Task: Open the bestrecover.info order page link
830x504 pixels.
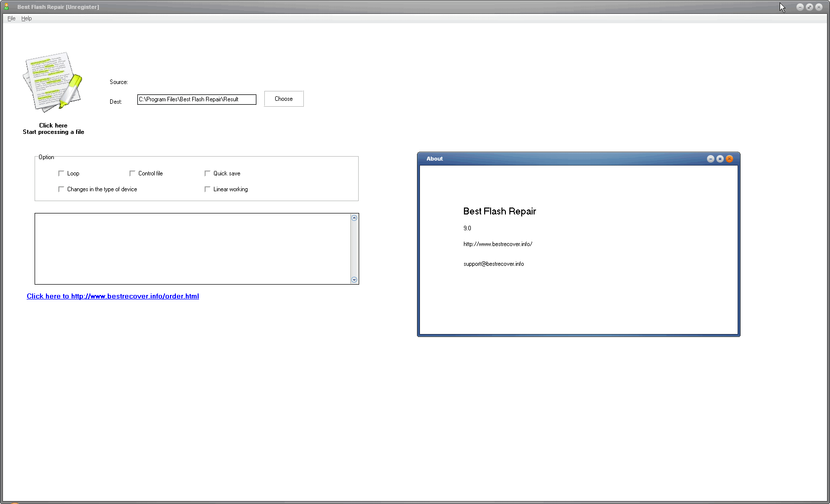Action: [113, 296]
